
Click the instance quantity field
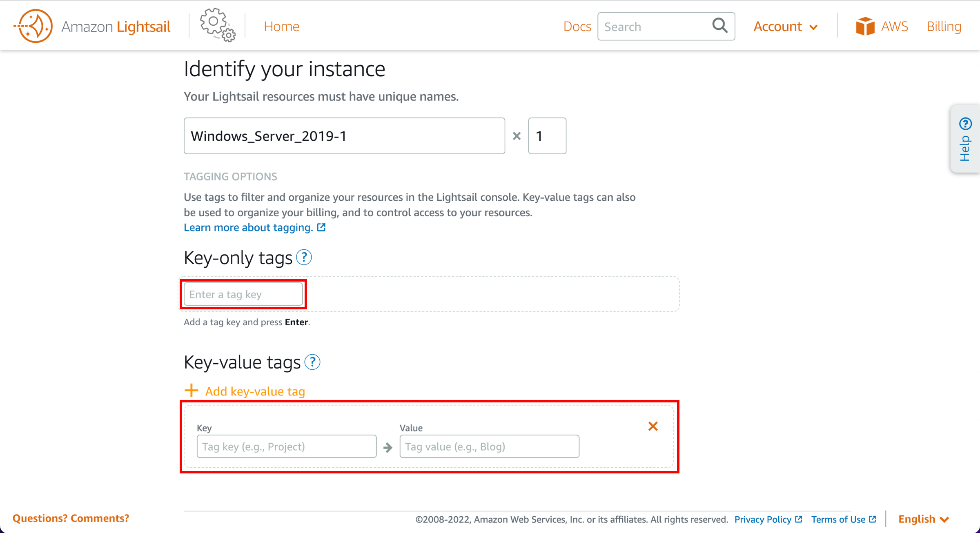547,136
